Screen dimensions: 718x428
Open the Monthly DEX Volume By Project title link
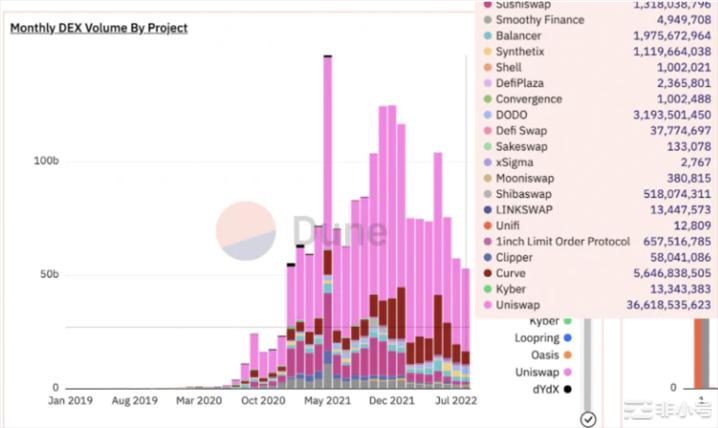(x=98, y=28)
